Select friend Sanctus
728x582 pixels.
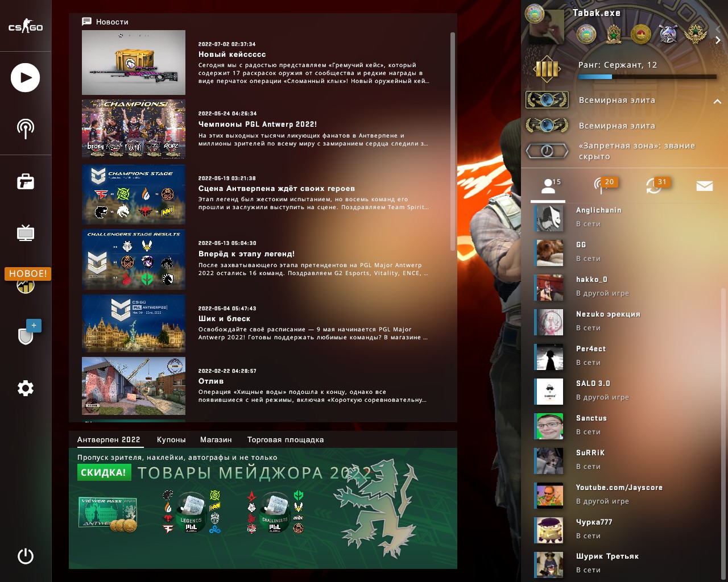tap(626, 426)
